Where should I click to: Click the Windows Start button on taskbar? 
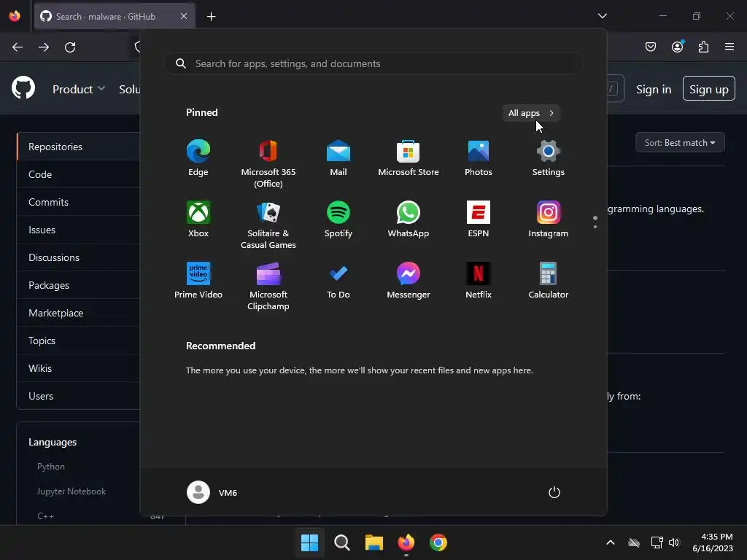click(x=309, y=542)
